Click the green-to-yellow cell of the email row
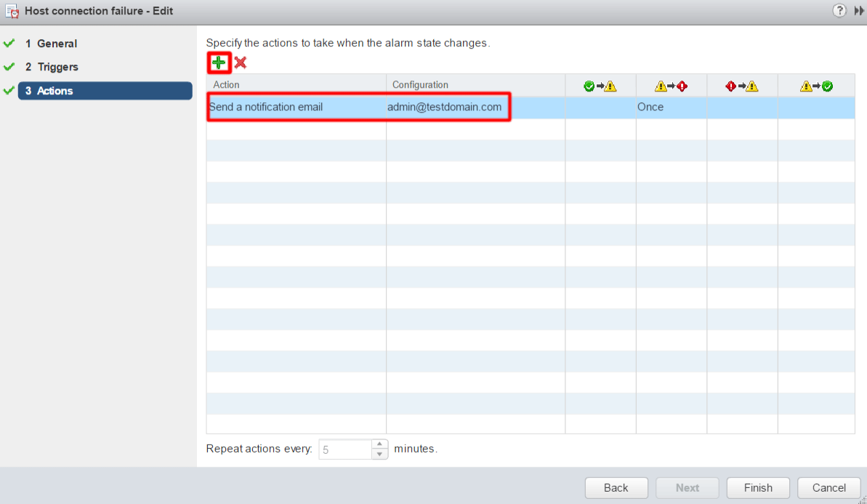The image size is (867, 504). [x=600, y=107]
